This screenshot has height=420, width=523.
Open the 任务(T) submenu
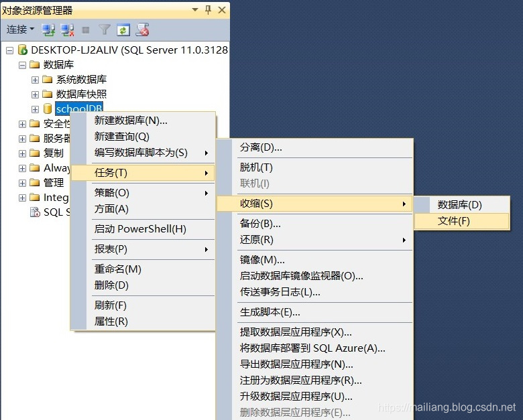pos(143,173)
